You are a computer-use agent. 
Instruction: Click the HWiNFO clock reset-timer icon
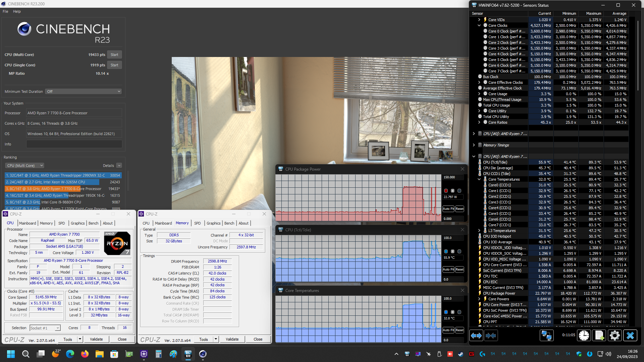(x=584, y=335)
